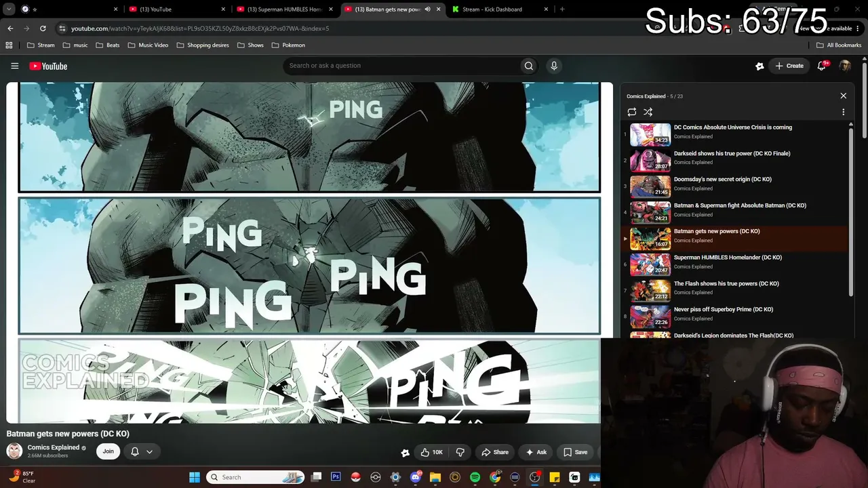The image size is (868, 488).
Task: Like the video with thumbs up
Action: tap(432, 452)
